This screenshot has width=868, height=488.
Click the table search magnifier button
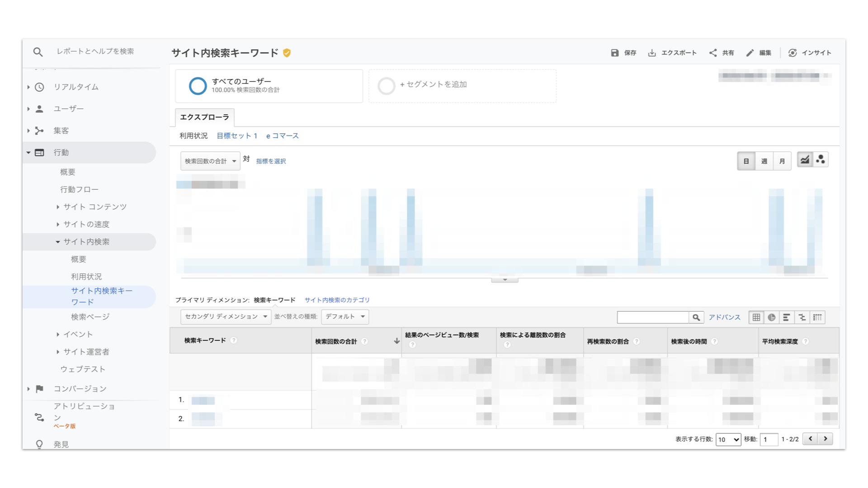(x=696, y=318)
